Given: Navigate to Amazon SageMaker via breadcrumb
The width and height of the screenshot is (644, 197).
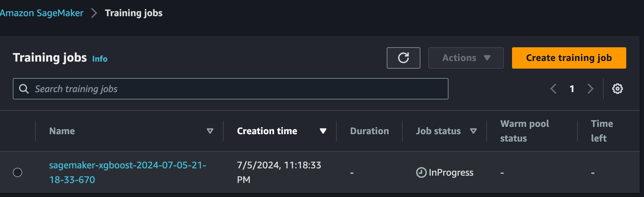Looking at the screenshot, I should (41, 13).
